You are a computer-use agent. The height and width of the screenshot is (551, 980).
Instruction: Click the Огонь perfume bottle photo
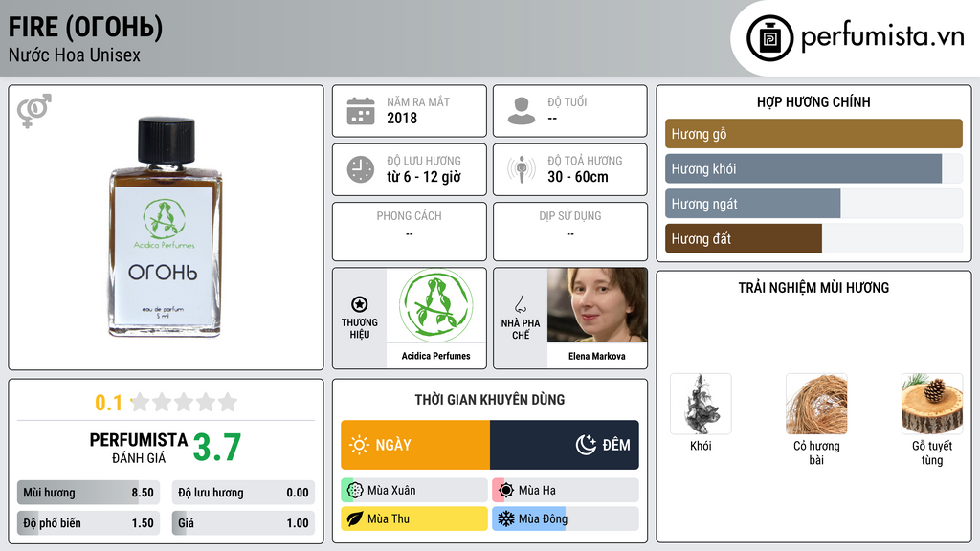[166, 228]
